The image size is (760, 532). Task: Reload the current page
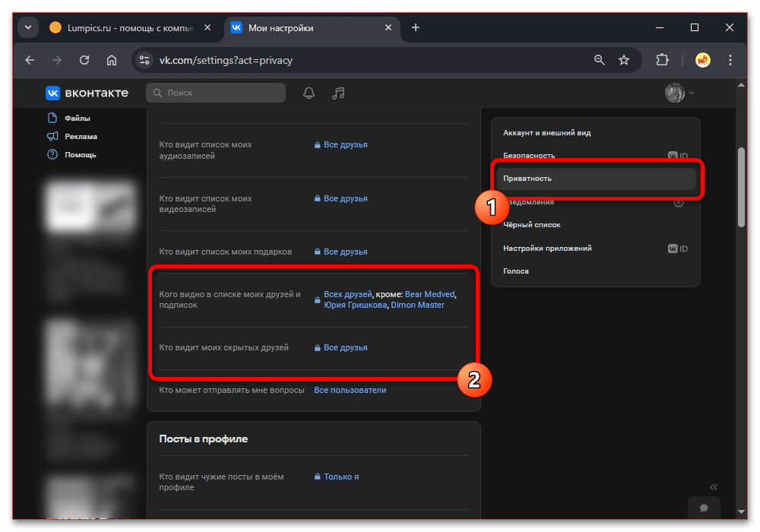coord(84,60)
